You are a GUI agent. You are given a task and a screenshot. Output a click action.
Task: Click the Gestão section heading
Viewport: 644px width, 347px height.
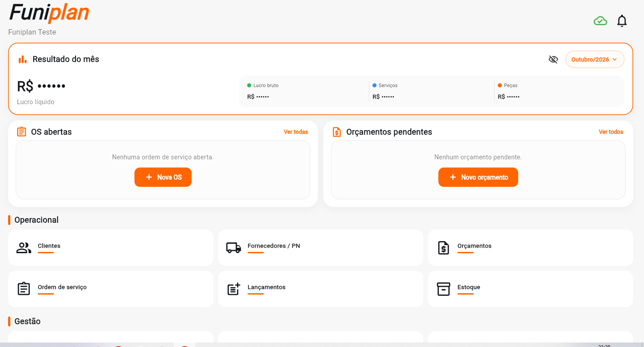pos(27,321)
